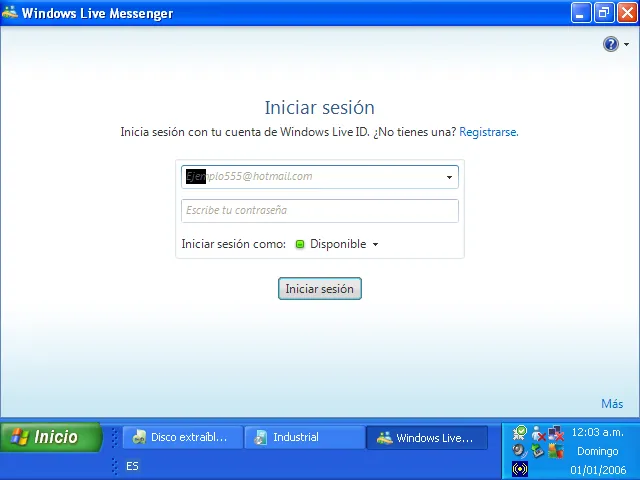Restore down the Messenger window
This screenshot has width=640, height=480.
point(604,13)
